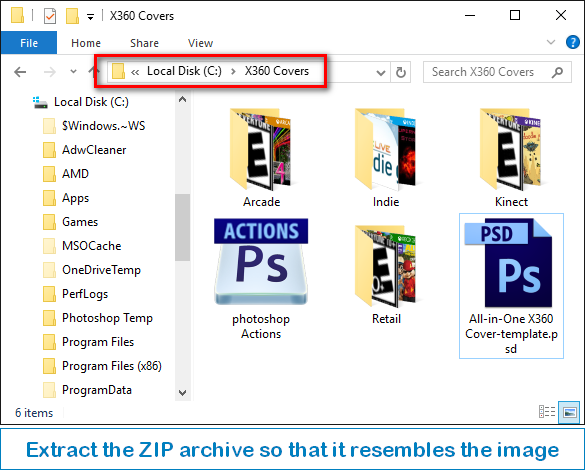Open the Arcade folder
This screenshot has width=585, height=470.
261,157
